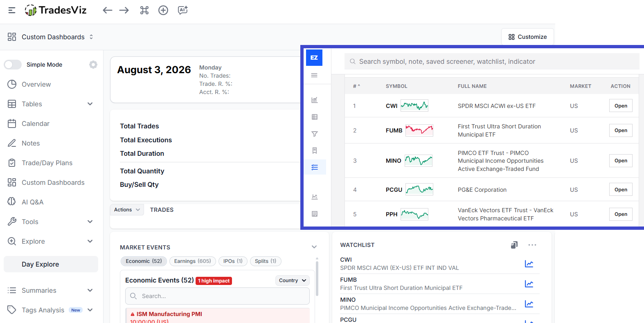
Task: Toggle Simple Mode switch
Action: point(13,65)
